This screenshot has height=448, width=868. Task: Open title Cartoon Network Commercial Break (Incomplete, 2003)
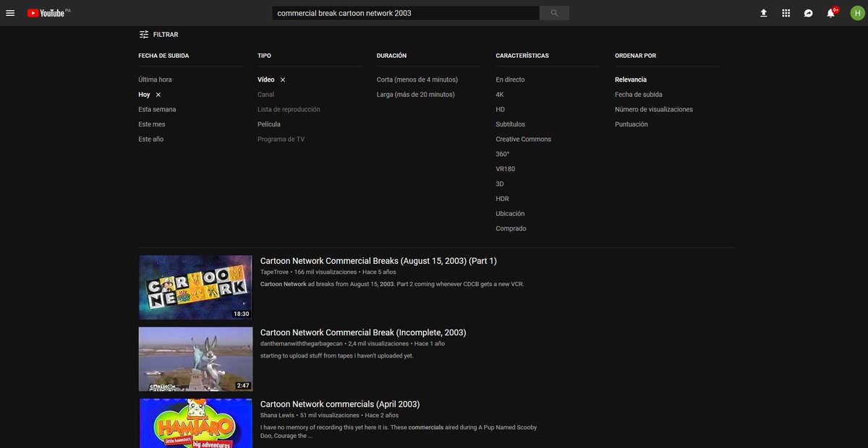pyautogui.click(x=363, y=332)
